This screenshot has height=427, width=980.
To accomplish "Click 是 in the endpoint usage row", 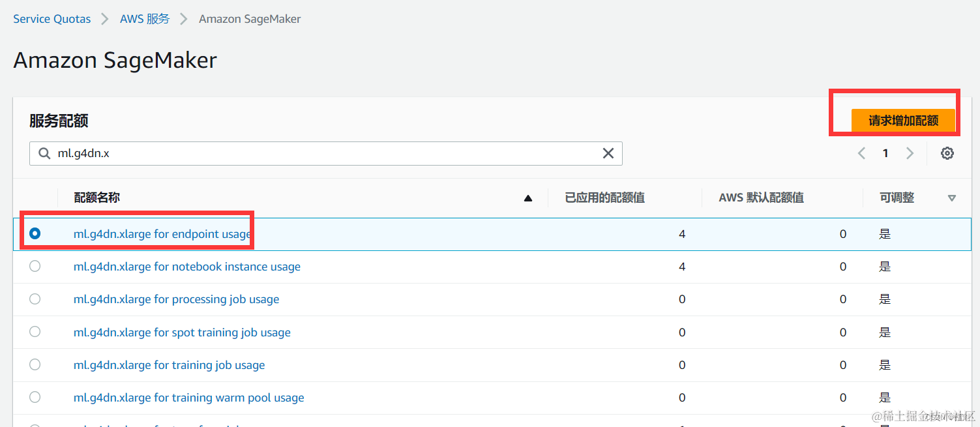I will click(x=885, y=234).
